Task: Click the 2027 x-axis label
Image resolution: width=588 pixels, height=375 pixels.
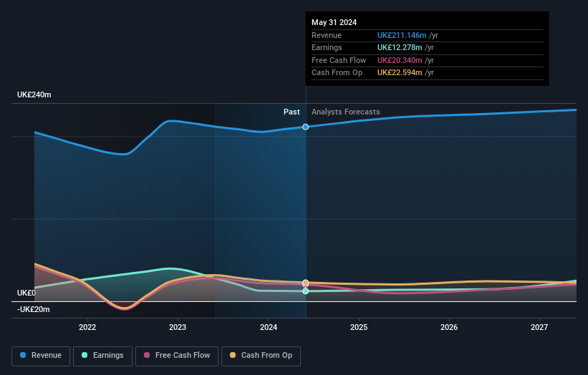Action: [x=539, y=327]
